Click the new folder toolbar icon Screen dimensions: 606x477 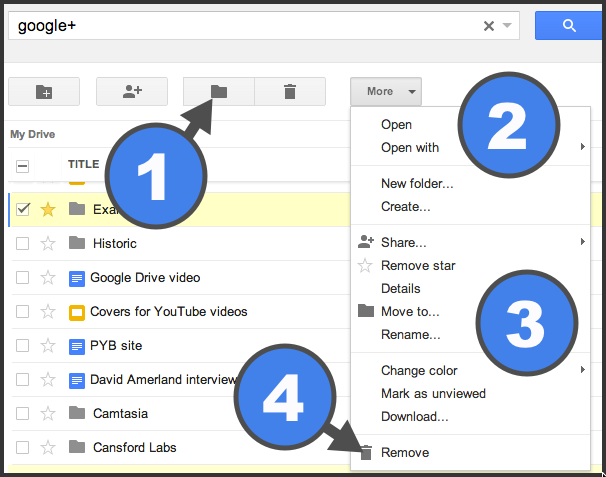[x=44, y=92]
